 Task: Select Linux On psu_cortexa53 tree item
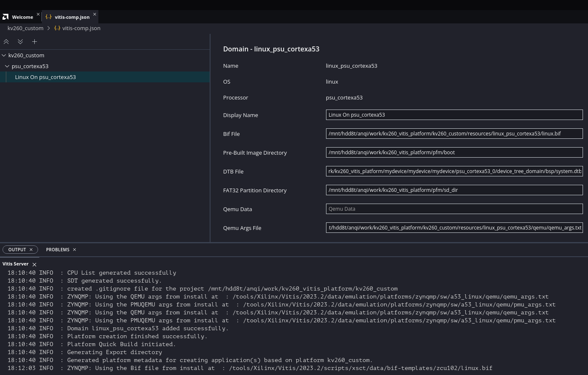tap(105, 77)
